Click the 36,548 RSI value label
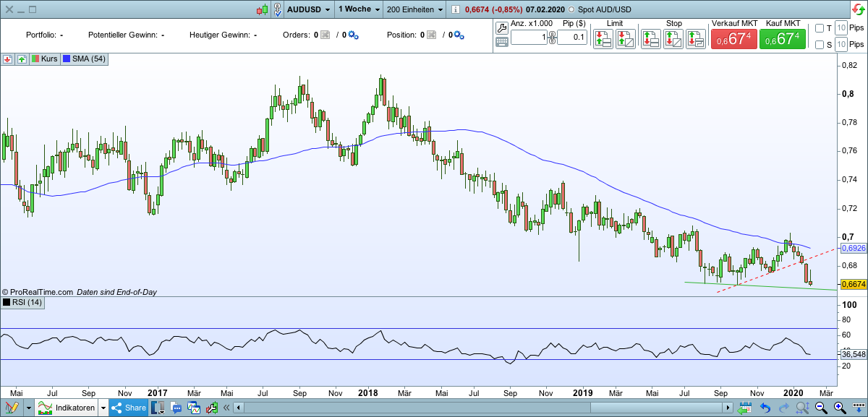The height and width of the screenshot is (417, 868). point(854,354)
